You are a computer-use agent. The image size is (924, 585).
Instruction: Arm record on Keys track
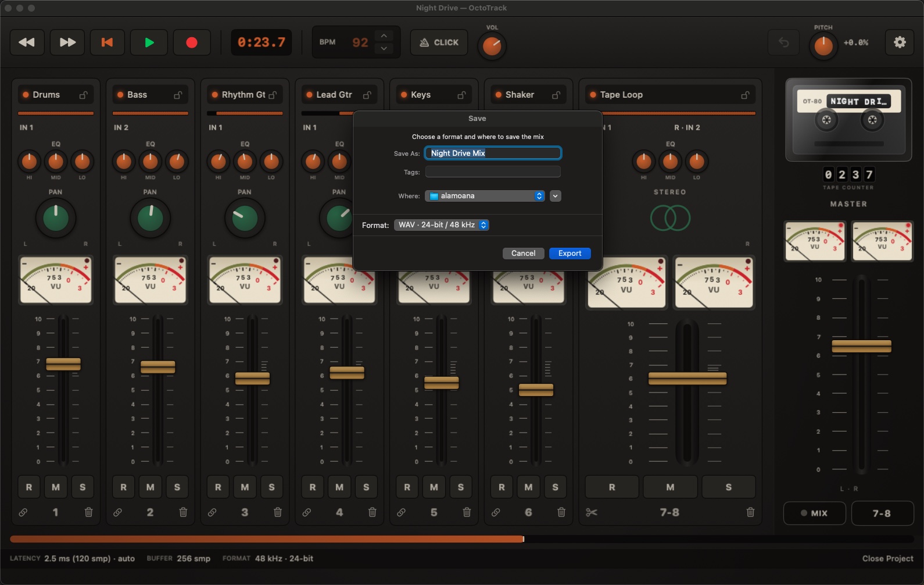[x=407, y=487]
